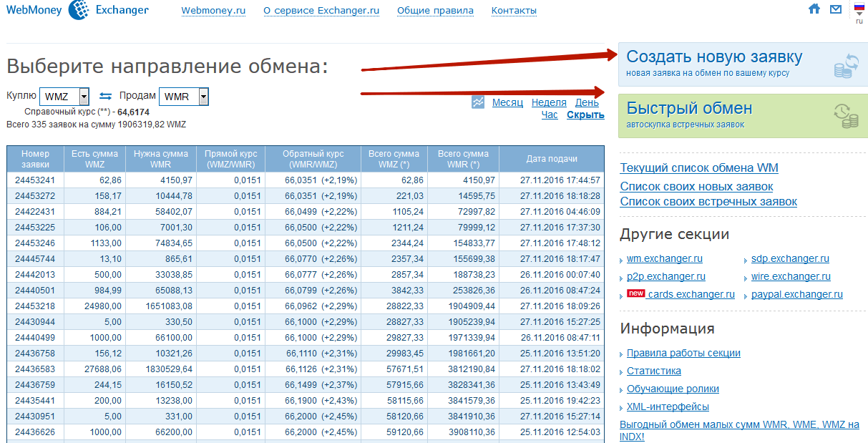The image size is (868, 443).
Task: Select order number 24436583
Action: [35, 369]
